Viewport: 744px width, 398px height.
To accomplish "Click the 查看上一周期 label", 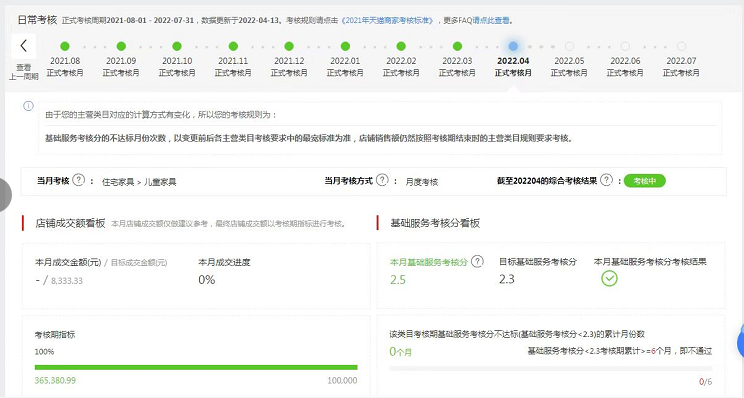I will point(24,72).
